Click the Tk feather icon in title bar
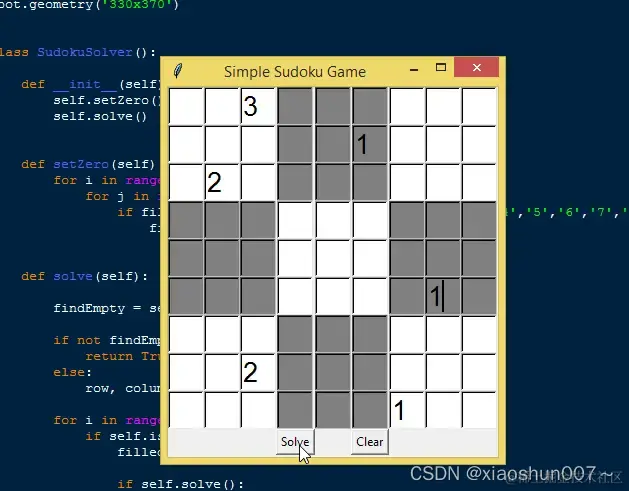The width and height of the screenshot is (629, 491). click(178, 71)
